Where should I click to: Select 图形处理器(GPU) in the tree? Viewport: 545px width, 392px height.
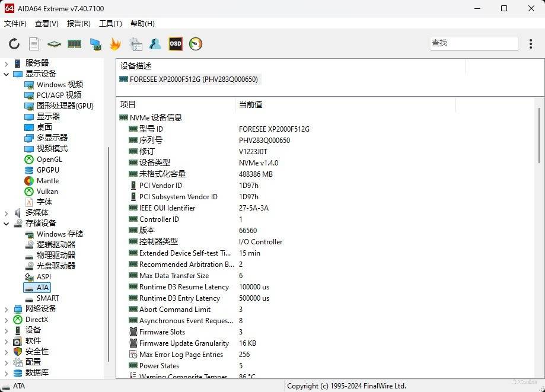(65, 106)
